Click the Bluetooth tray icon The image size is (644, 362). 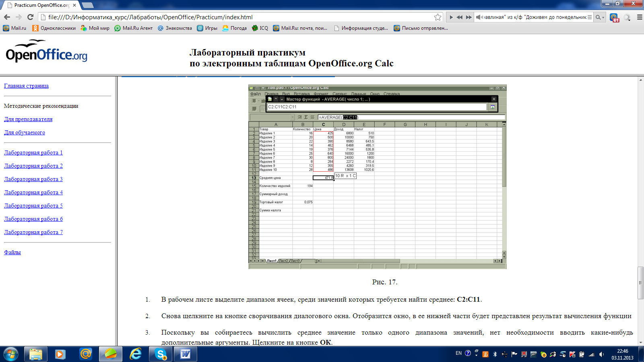[x=495, y=354]
